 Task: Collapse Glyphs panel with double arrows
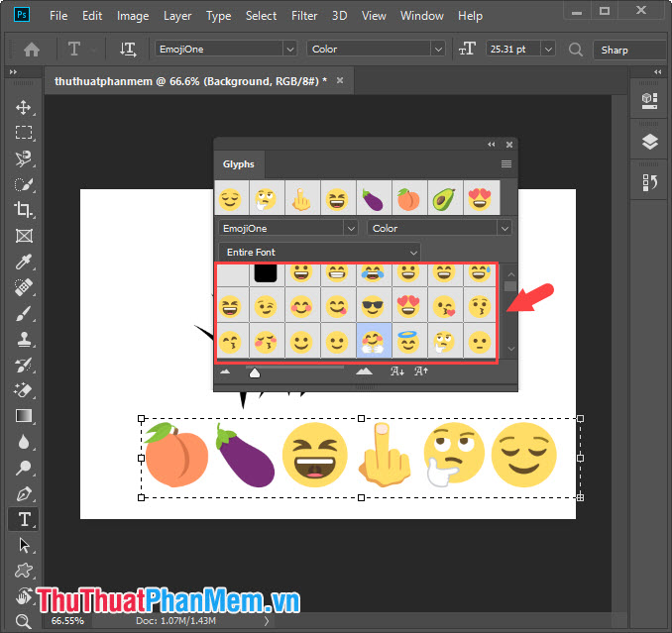492,145
